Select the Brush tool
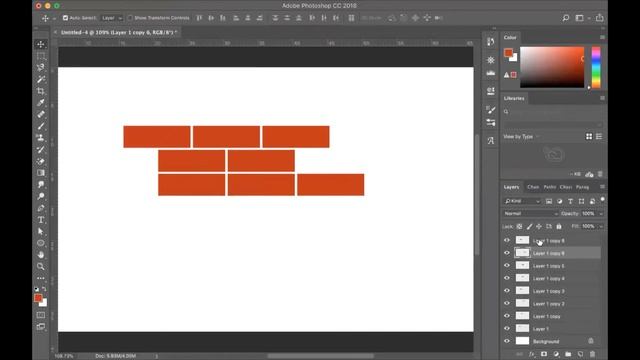This screenshot has width=640, height=360. pos(41,126)
